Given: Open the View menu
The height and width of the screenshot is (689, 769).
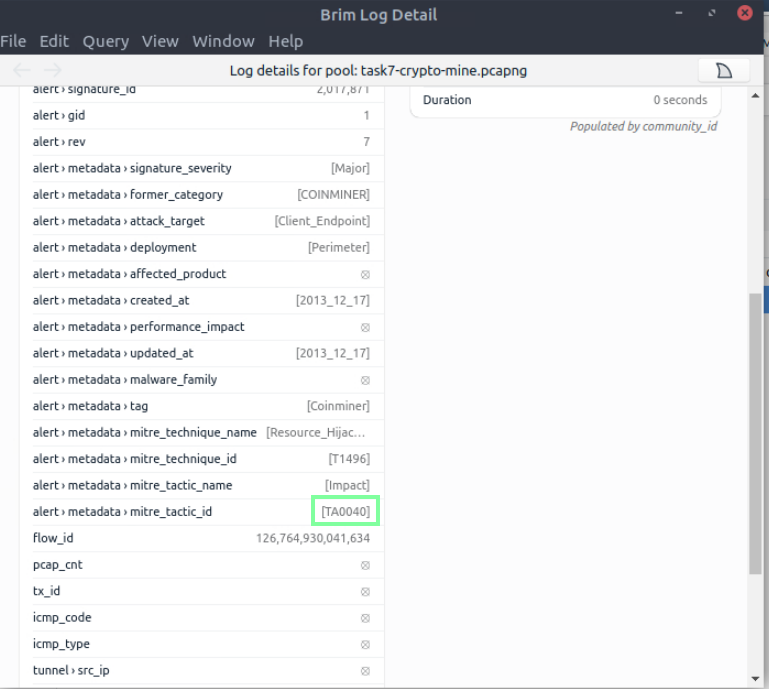Looking at the screenshot, I should tap(160, 41).
